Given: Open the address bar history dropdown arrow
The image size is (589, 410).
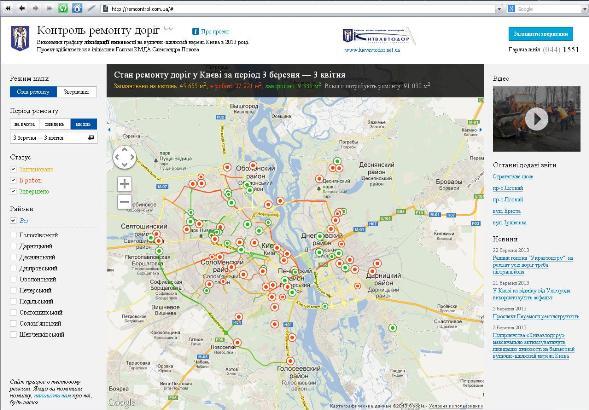Looking at the screenshot, I should [x=499, y=9].
